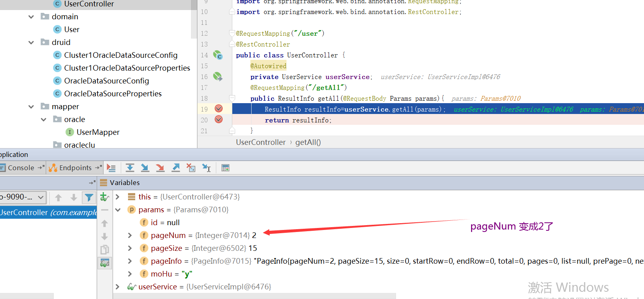Screen dimensions: 644x299
Task: Collapse the params variable node
Action: pyautogui.click(x=118, y=210)
